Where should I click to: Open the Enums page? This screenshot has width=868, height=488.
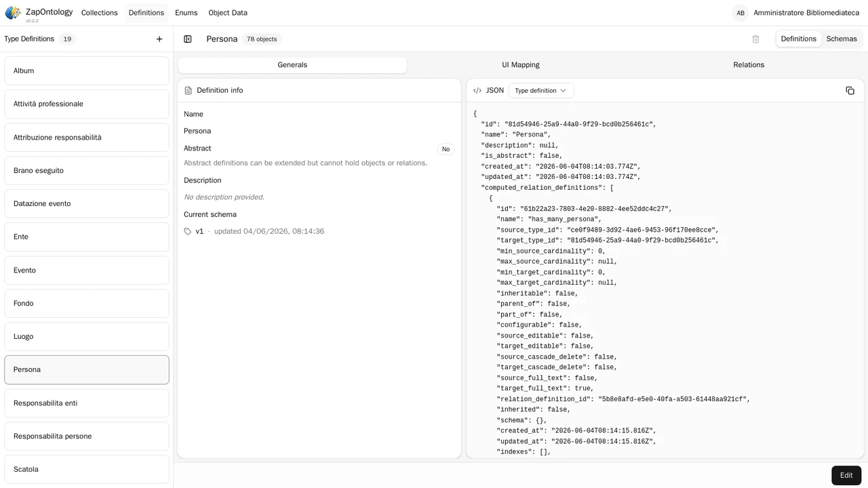coord(186,13)
